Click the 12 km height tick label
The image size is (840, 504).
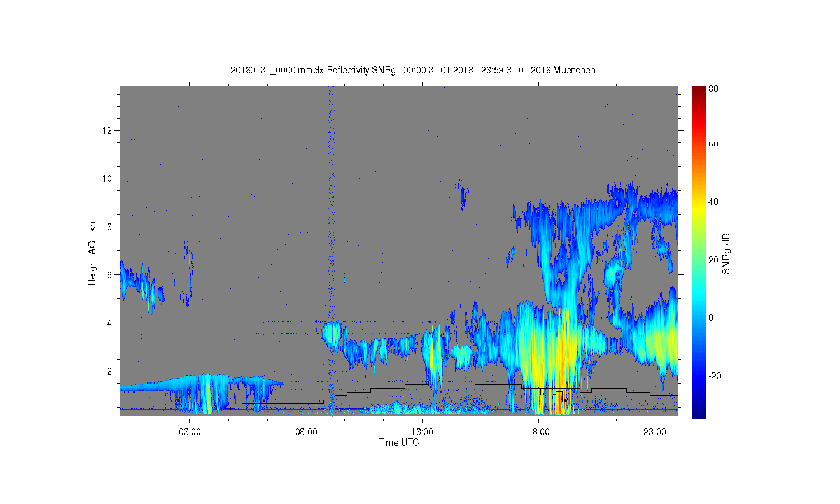click(108, 130)
